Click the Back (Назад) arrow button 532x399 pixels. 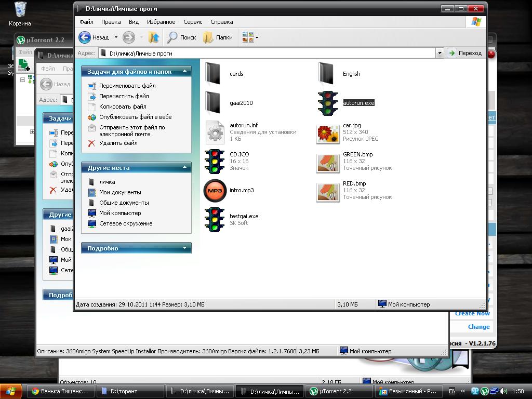click(x=85, y=37)
